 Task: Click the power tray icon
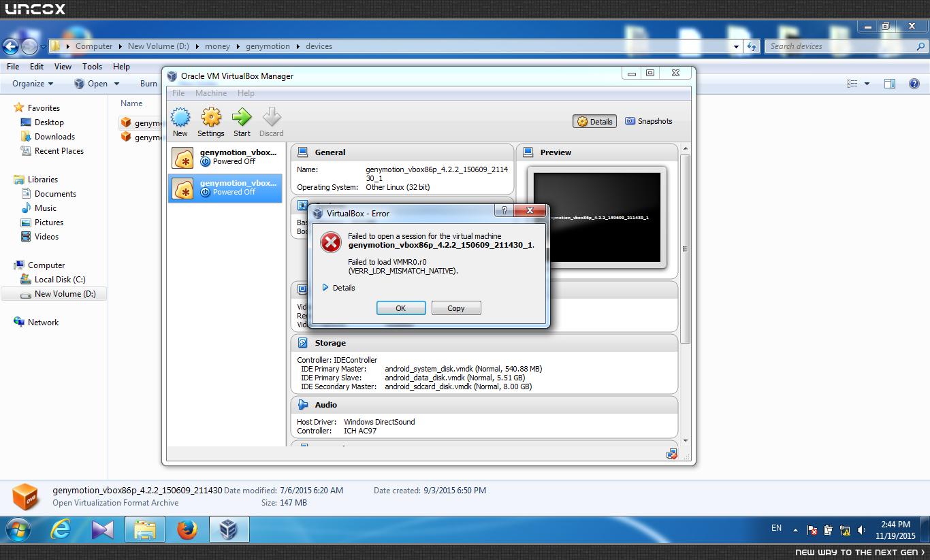(828, 530)
